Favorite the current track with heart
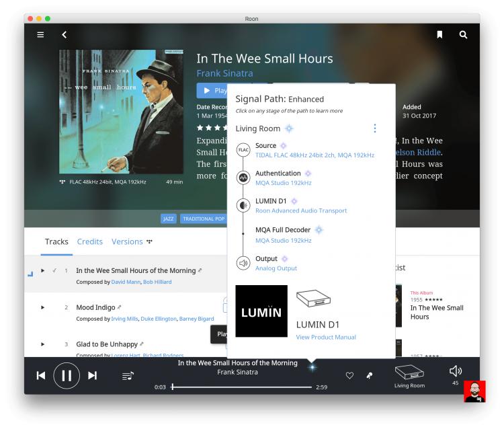The height and width of the screenshot is (429, 504). click(x=349, y=375)
